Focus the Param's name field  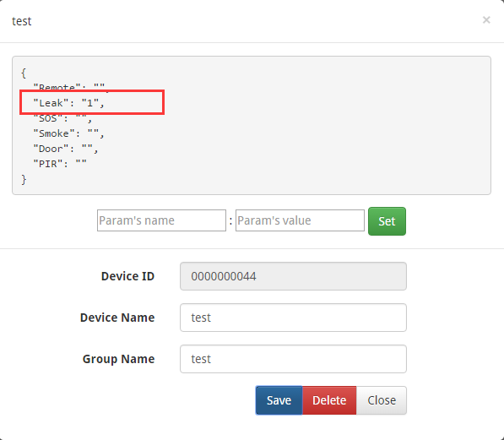click(161, 220)
